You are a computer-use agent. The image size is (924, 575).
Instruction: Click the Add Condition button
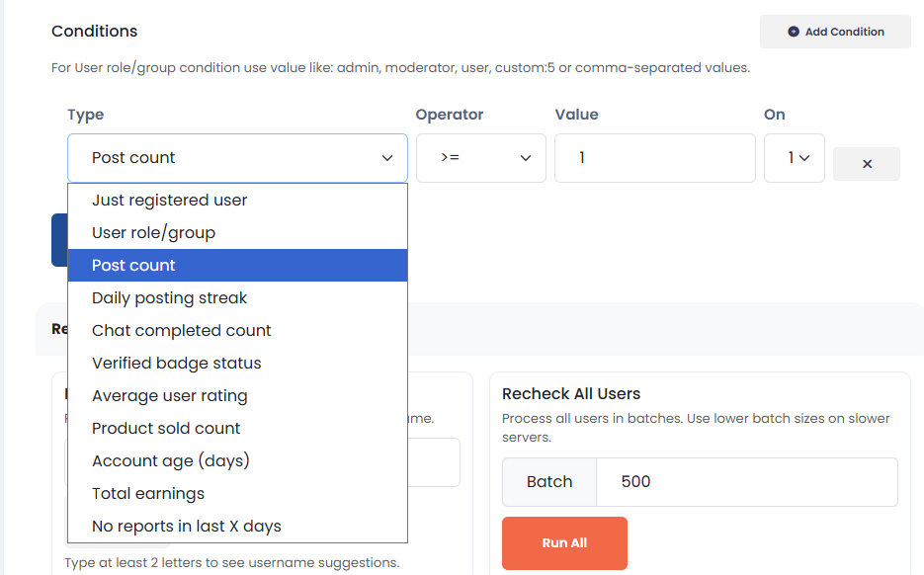point(835,32)
